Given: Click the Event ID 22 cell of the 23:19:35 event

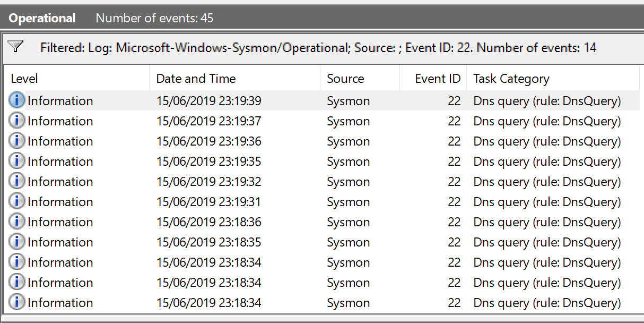Looking at the screenshot, I should [x=454, y=161].
